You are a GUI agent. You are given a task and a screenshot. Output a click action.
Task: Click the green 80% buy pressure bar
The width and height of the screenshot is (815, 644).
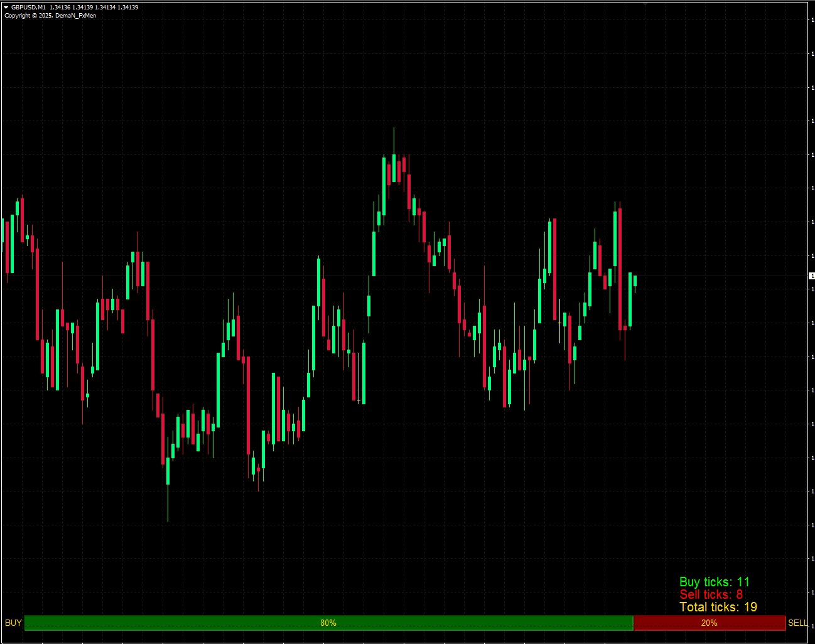pos(328,623)
